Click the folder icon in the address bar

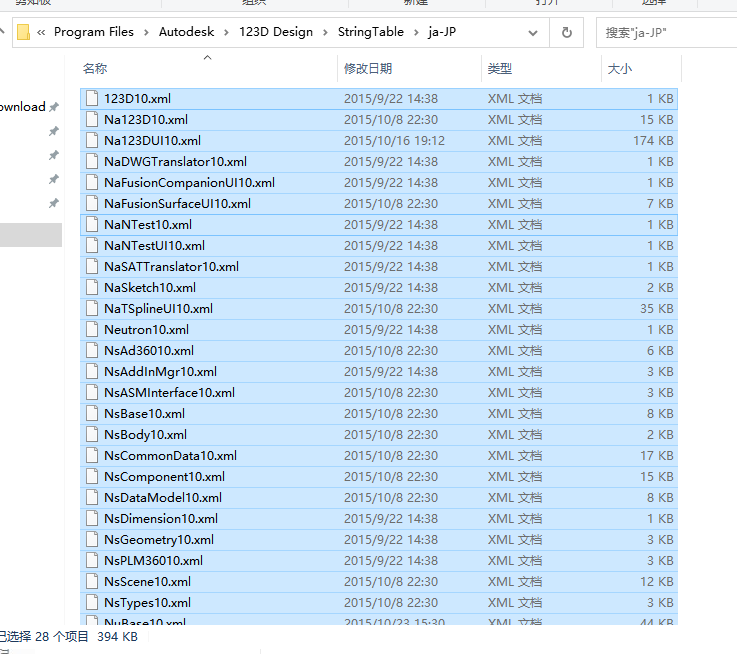[x=23, y=32]
